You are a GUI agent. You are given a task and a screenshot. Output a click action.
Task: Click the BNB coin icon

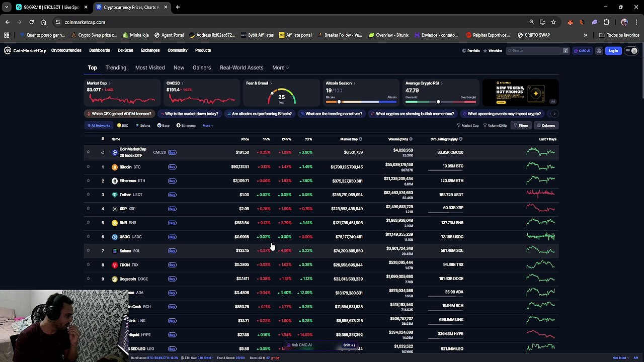115,223
